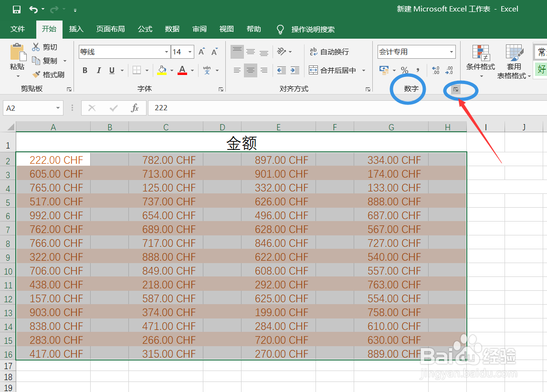547x392 pixels.
Task: Select column C header
Action: (166, 127)
